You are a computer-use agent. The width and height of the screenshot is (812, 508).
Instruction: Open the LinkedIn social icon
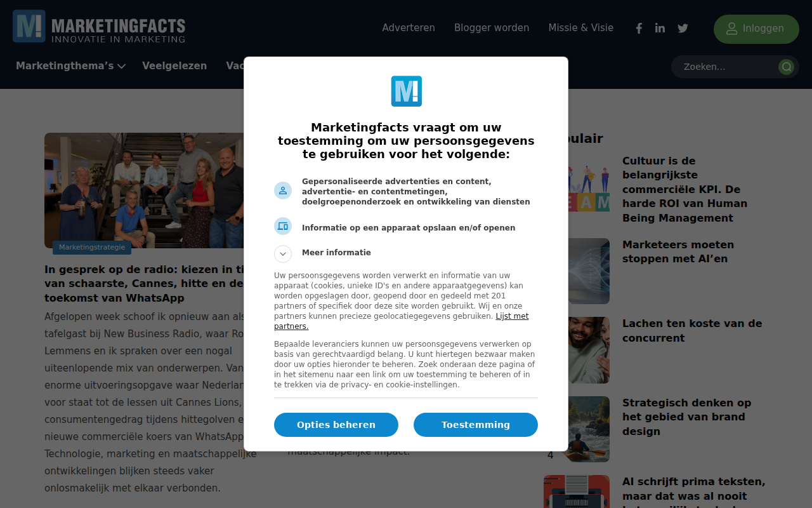tap(660, 28)
